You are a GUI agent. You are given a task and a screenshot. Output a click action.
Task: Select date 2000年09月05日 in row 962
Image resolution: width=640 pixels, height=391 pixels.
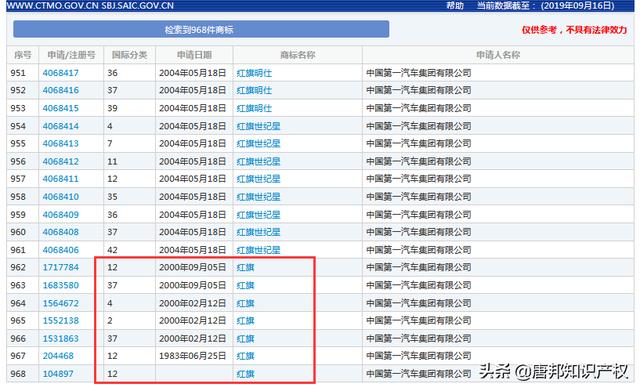pos(193,267)
